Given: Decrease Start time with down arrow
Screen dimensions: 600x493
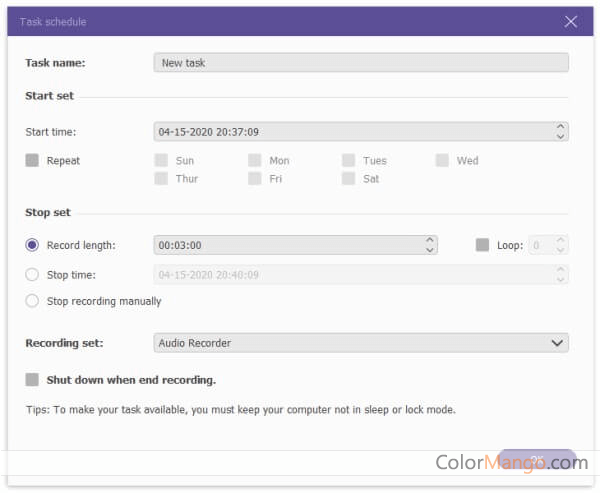Looking at the screenshot, I should click(560, 136).
